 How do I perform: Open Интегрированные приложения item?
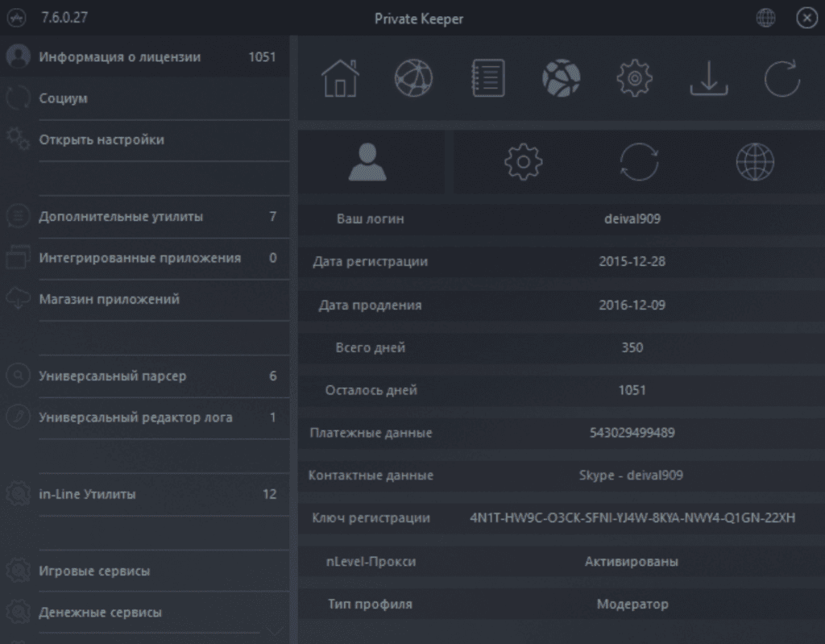coord(145,258)
